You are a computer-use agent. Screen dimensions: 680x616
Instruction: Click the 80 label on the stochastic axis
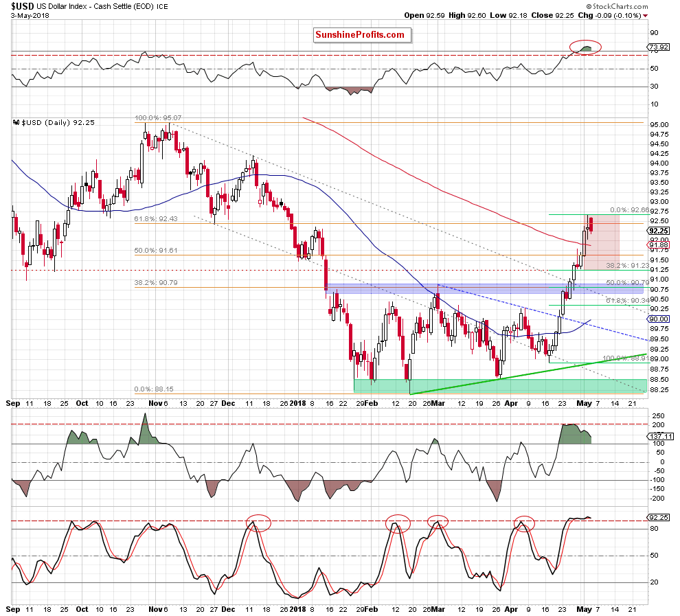[x=654, y=529]
